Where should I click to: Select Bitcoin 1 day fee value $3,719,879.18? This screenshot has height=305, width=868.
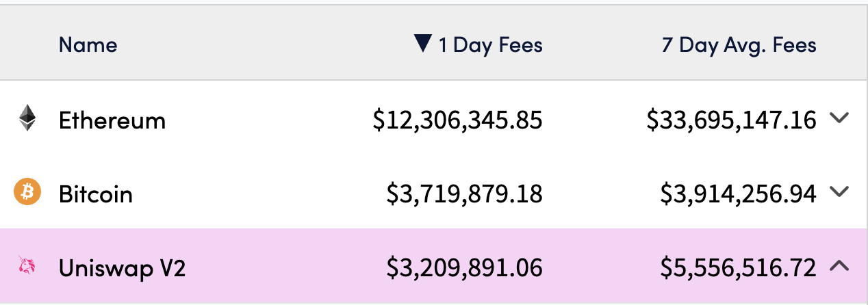coord(465,195)
